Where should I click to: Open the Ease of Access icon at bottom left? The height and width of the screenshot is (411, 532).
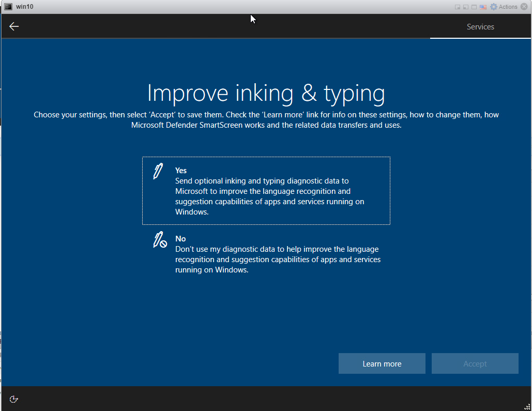[13, 399]
